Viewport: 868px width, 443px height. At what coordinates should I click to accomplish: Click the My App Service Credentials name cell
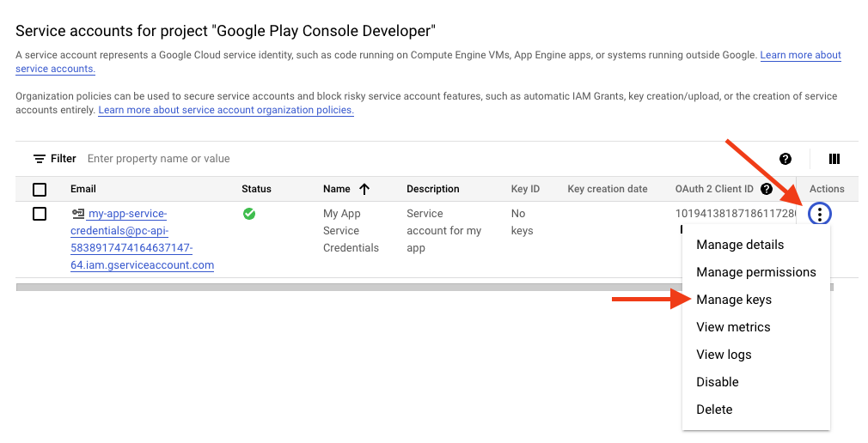pyautogui.click(x=351, y=231)
